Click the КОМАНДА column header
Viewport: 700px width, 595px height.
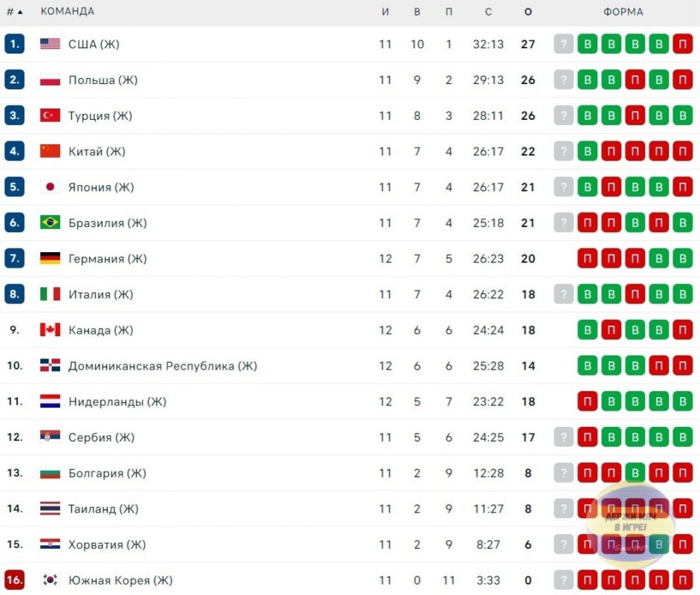68,11
